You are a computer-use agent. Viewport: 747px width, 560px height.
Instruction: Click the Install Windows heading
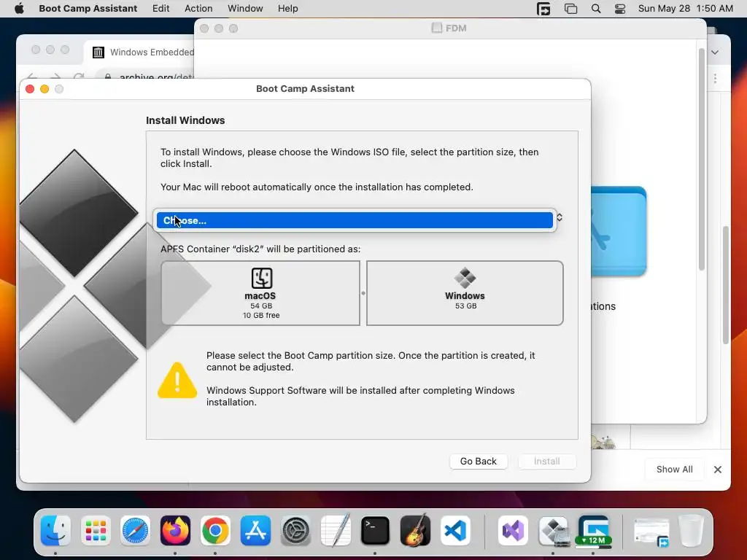185,120
